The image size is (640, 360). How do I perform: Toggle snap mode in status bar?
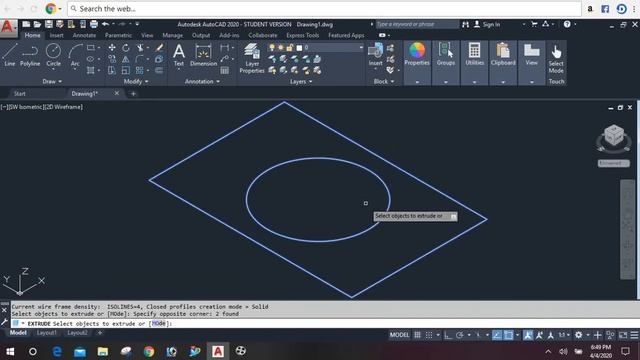pos(429,335)
